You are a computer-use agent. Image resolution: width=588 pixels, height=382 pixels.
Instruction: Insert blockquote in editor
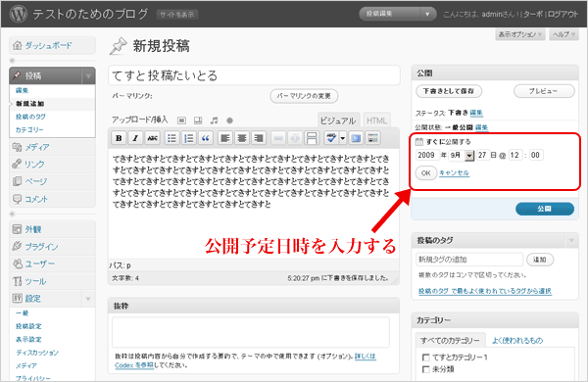pyautogui.click(x=206, y=138)
